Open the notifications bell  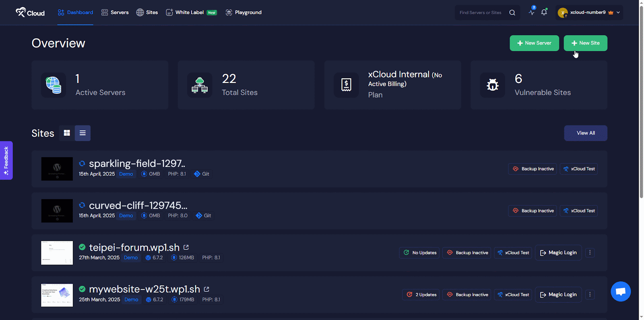[544, 12]
